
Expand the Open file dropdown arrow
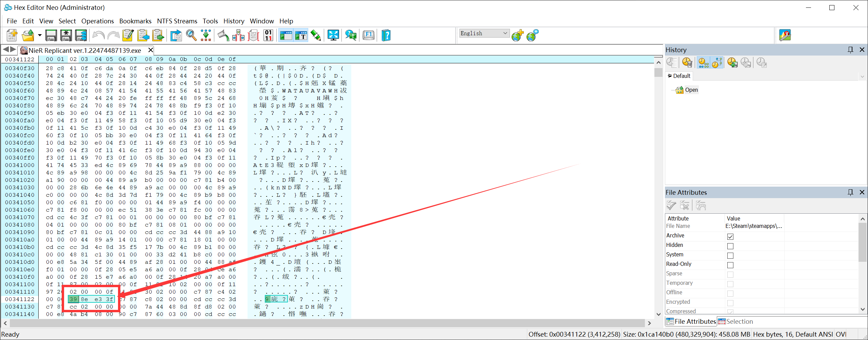[x=40, y=35]
